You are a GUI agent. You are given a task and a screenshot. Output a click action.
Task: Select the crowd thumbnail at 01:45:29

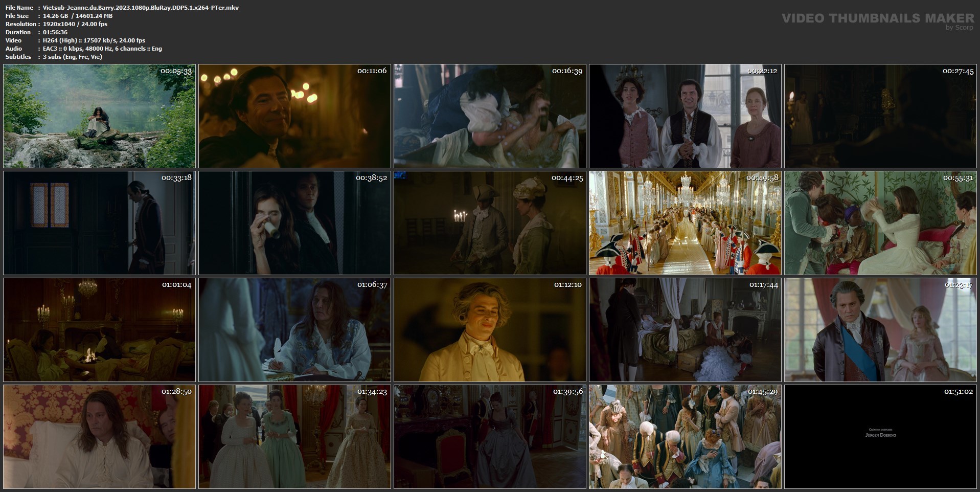click(685, 437)
